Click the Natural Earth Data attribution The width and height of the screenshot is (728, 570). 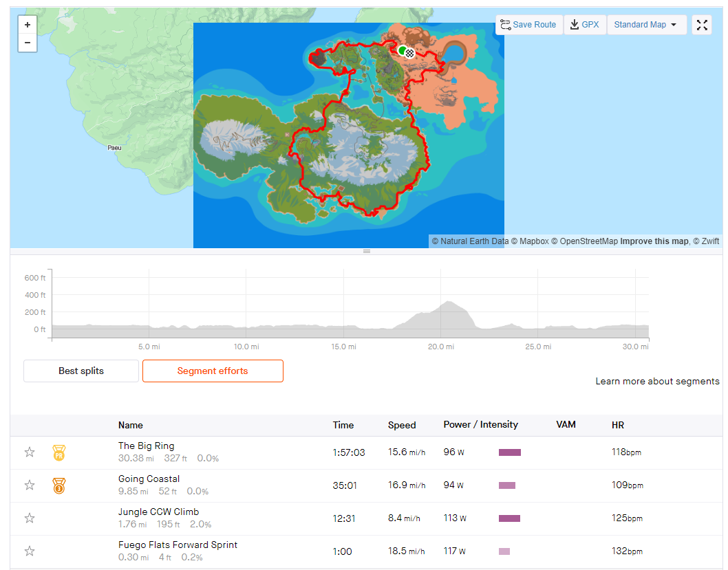(x=470, y=241)
